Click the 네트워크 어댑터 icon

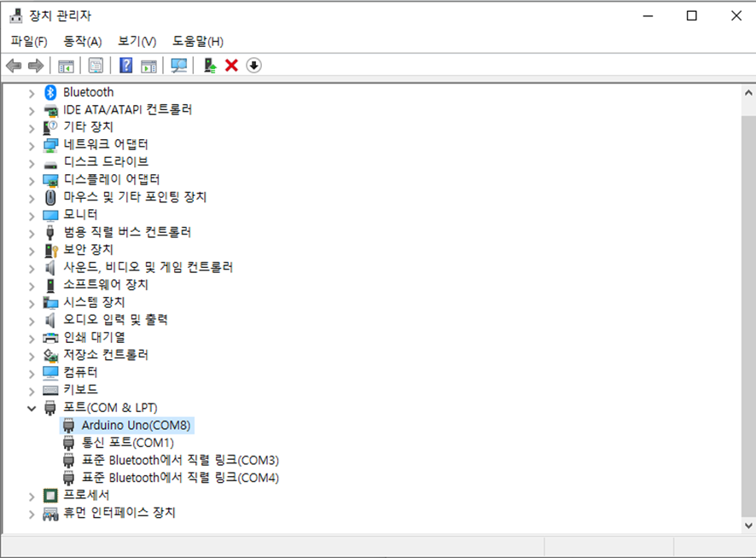[x=50, y=145]
